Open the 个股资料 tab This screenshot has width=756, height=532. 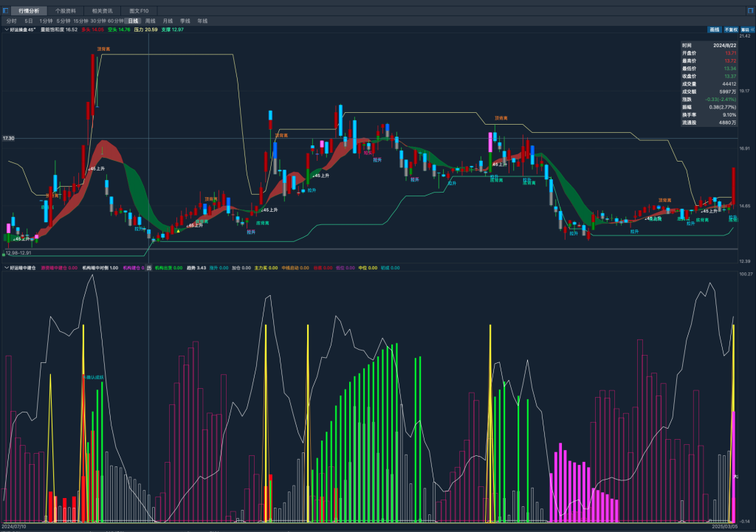click(66, 10)
